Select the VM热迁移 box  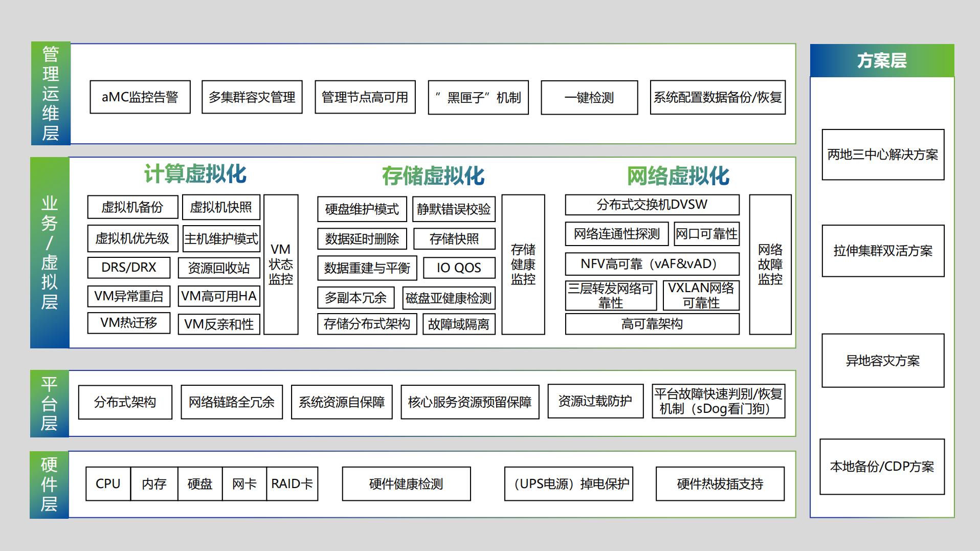[x=129, y=323]
